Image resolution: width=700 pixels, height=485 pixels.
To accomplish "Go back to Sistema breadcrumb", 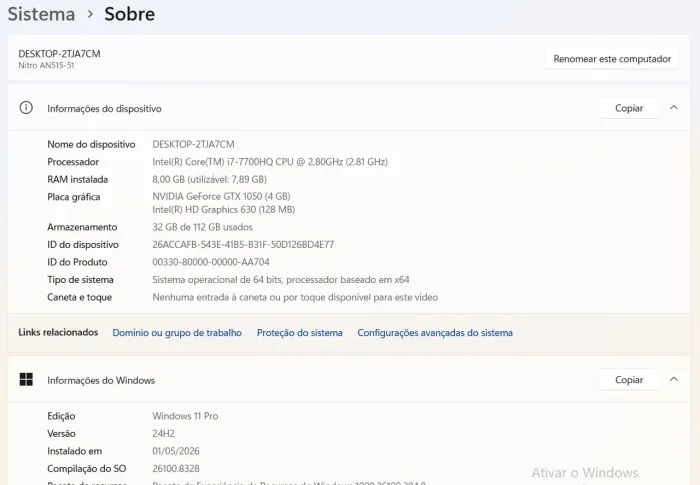I will pos(41,14).
